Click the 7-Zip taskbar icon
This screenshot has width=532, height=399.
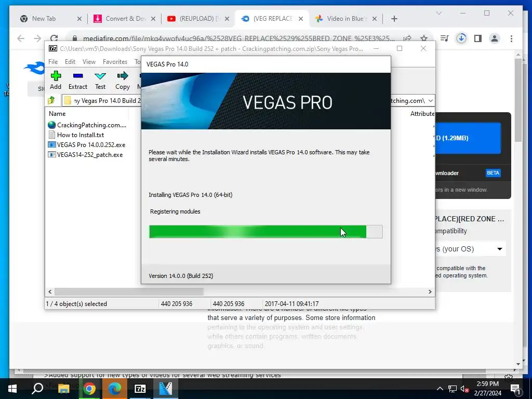[140, 389]
